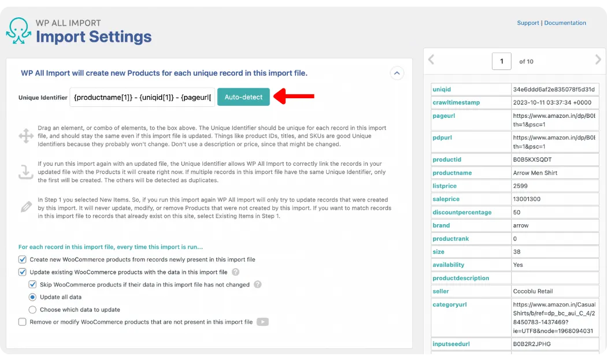Open the Support link
This screenshot has height=364, width=607.
point(528,23)
